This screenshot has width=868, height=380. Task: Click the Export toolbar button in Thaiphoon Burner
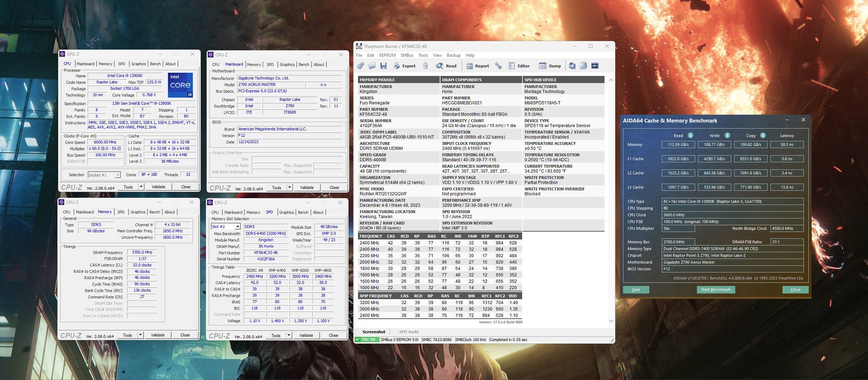(x=404, y=66)
